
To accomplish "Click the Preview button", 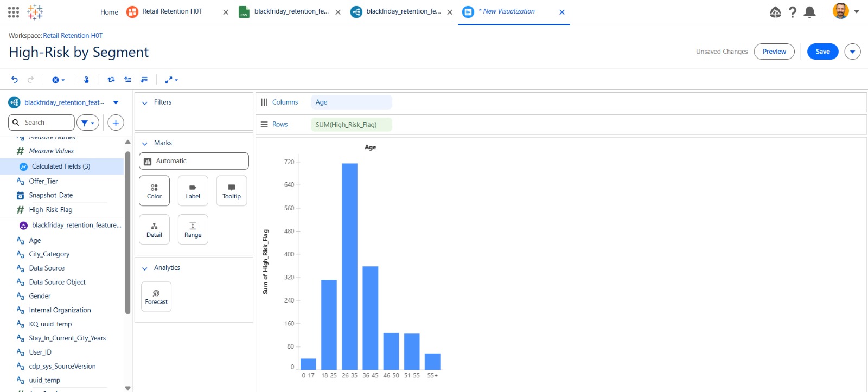I will click(x=774, y=52).
